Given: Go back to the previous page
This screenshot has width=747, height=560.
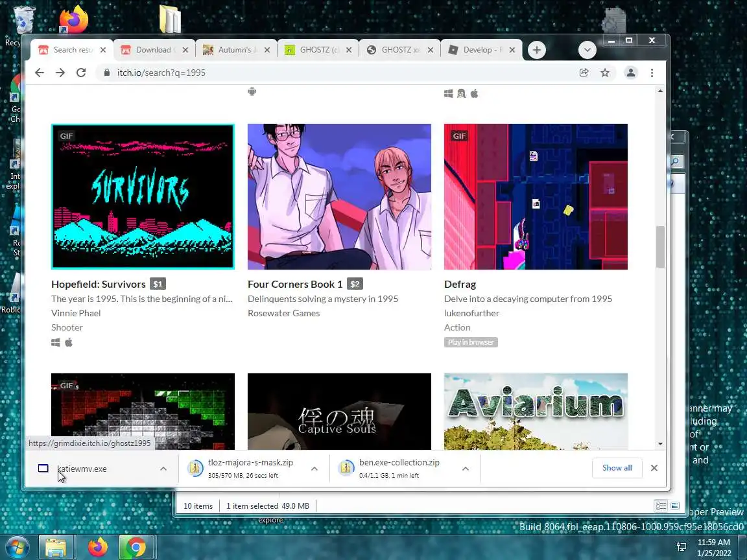Looking at the screenshot, I should [x=40, y=73].
